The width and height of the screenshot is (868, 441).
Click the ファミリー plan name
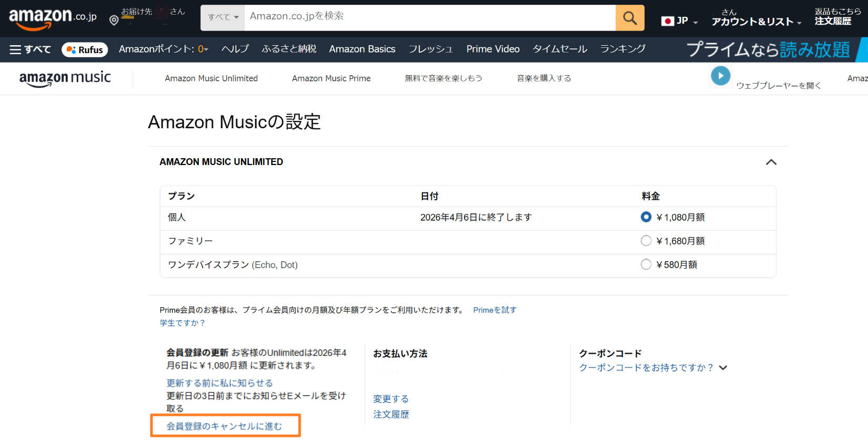(x=190, y=241)
